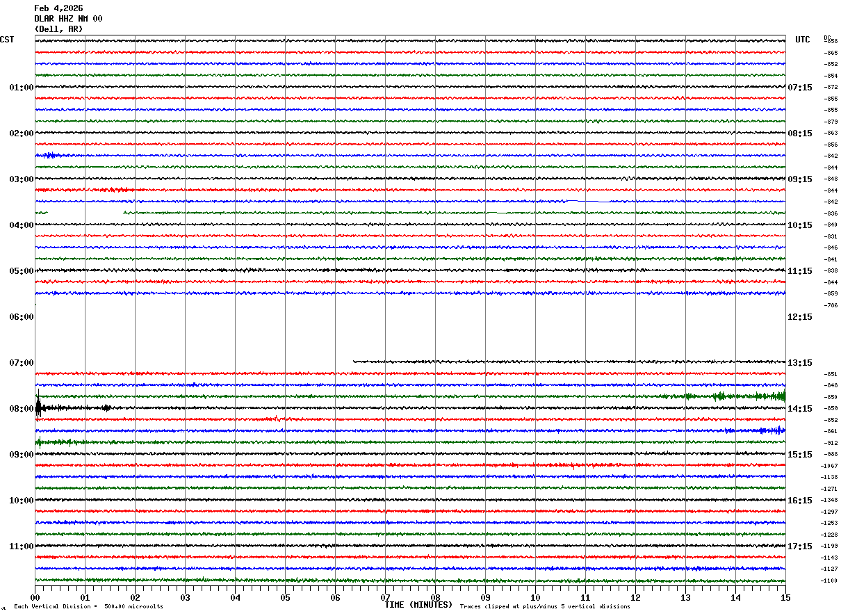Select the 11:00 CST time label
The height and width of the screenshot is (616, 841).
[x=21, y=546]
